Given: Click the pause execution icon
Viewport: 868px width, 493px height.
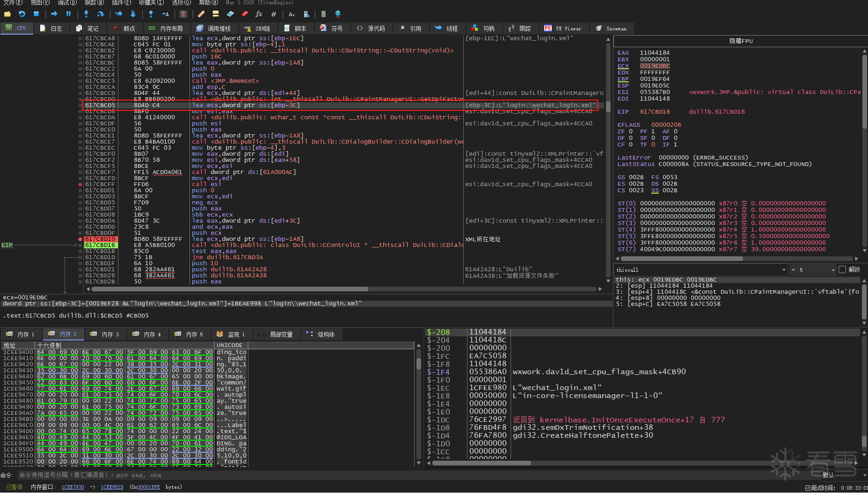Looking at the screenshot, I should point(68,14).
